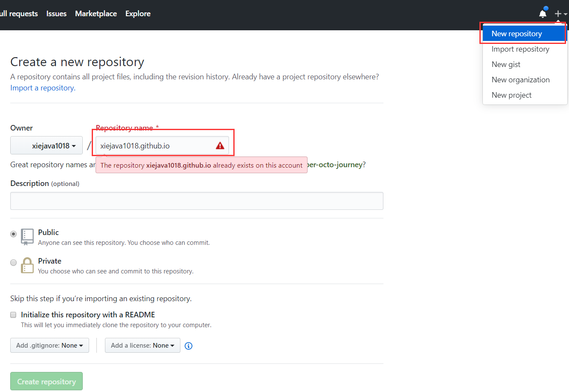Viewport: 569px width, 392px height.
Task: Open the plus create-new menu
Action: [560, 14]
